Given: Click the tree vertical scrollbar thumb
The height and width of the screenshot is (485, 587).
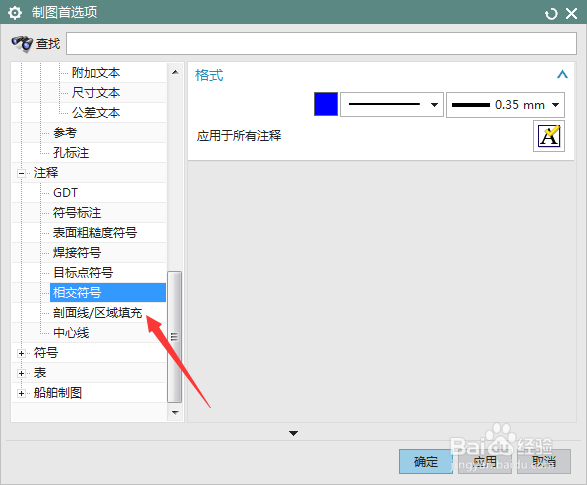Looking at the screenshot, I should pyautogui.click(x=174, y=337).
